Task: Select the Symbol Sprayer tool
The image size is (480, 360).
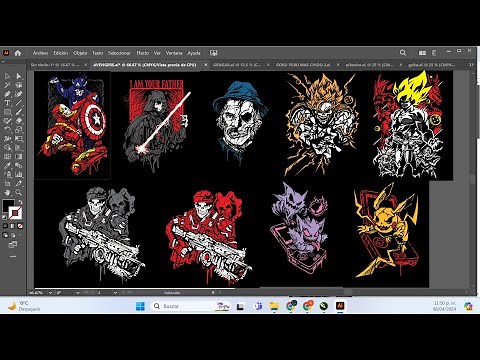Action: click(7, 174)
